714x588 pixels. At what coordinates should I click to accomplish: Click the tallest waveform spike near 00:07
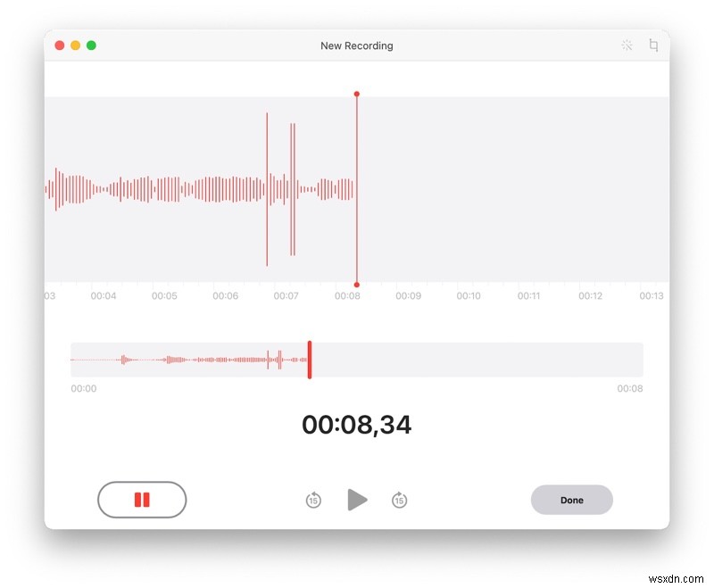tap(267, 189)
